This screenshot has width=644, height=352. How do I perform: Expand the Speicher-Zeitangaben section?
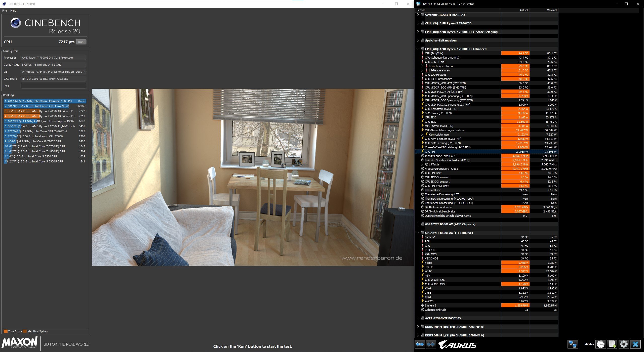pyautogui.click(x=418, y=40)
